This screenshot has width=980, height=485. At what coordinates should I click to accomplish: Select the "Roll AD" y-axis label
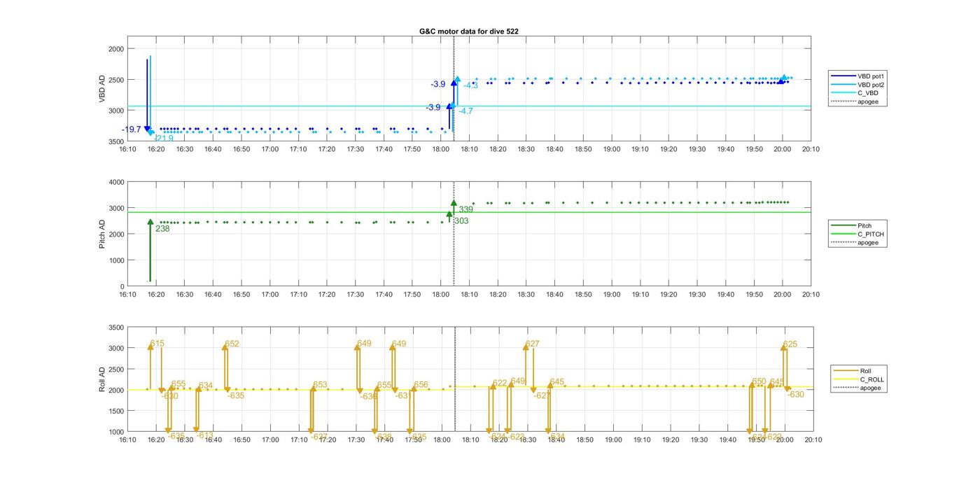[102, 379]
